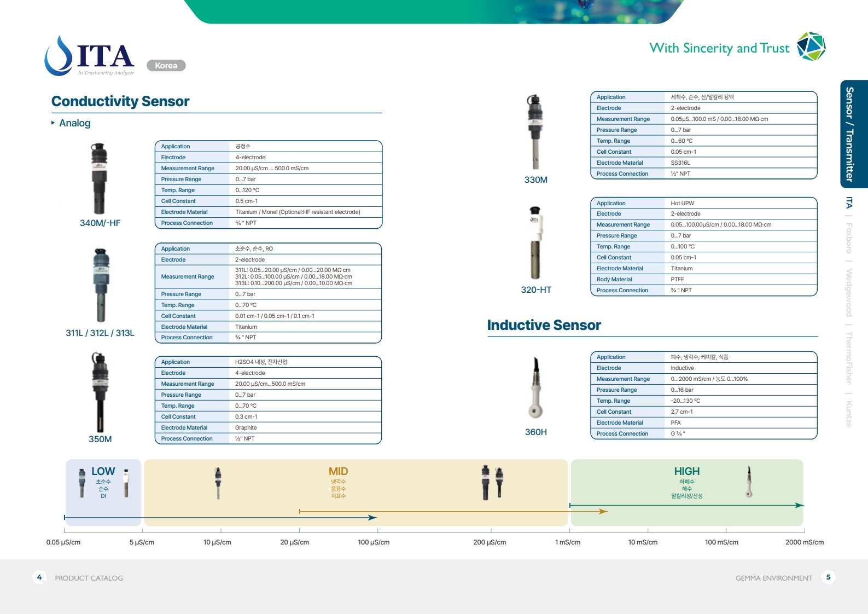The image size is (868, 614).
Task: Click the Hot UPW application cell
Action: (741, 203)
